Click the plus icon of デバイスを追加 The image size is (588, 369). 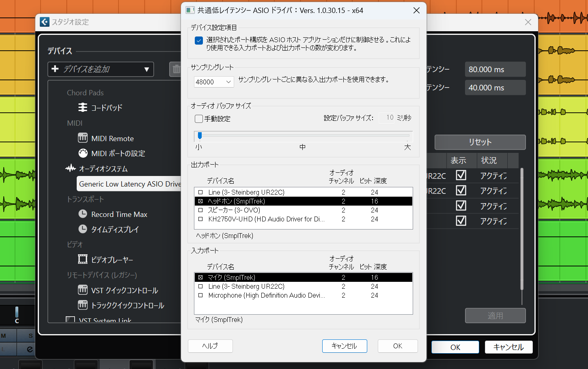coord(55,69)
